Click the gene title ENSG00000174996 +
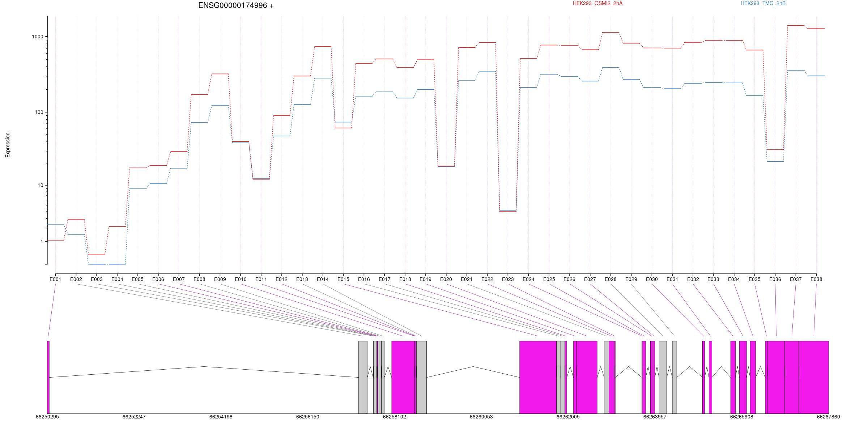 click(x=236, y=5)
